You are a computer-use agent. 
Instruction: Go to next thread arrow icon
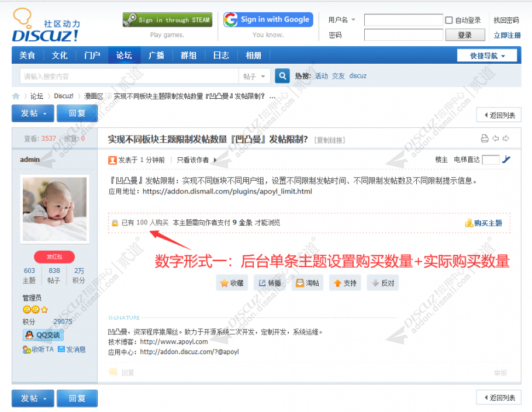[x=506, y=139]
